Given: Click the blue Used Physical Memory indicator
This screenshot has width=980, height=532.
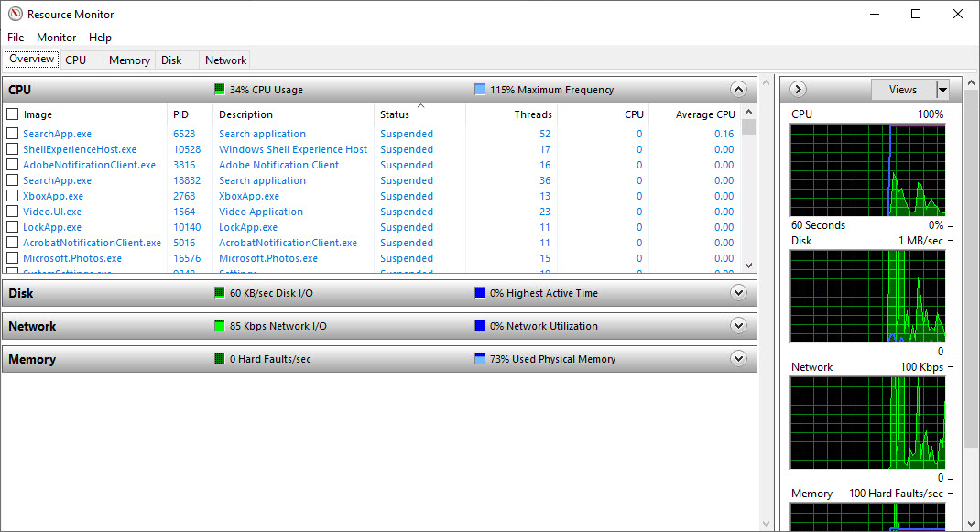Looking at the screenshot, I should [x=479, y=358].
